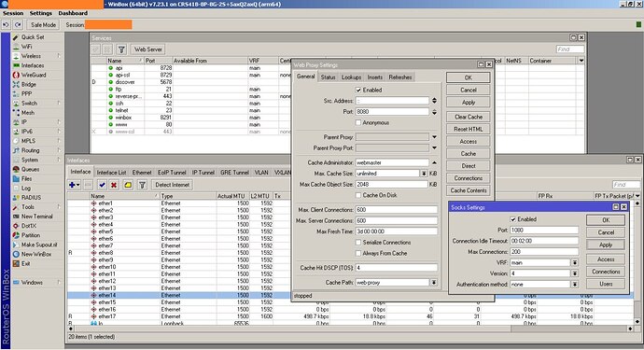
Task: Toggle the Anonymous checkbox in Web Proxy
Action: click(358, 122)
